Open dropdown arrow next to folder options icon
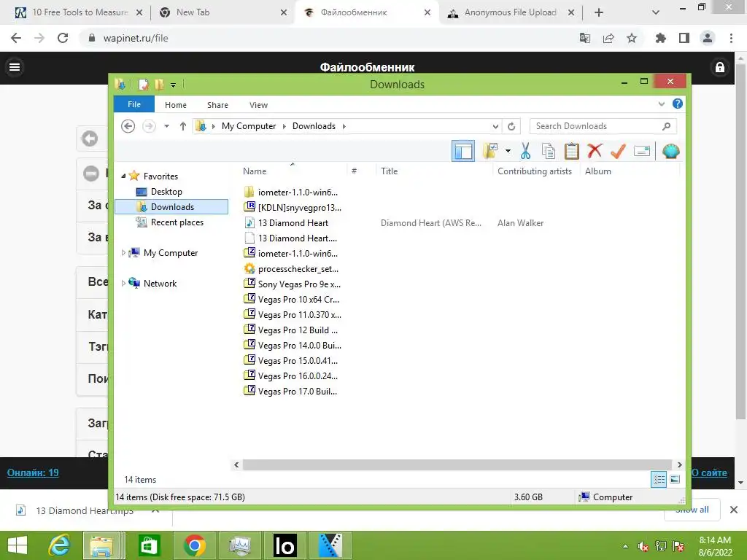 508,152
